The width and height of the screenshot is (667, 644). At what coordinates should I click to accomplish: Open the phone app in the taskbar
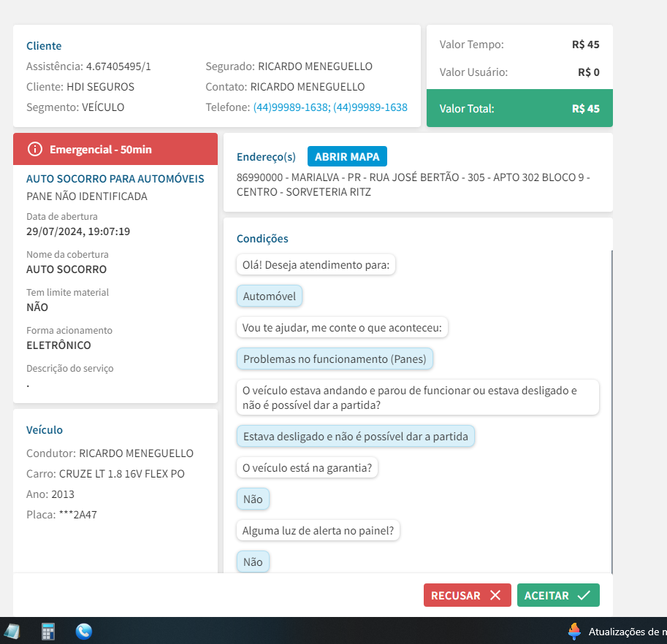click(84, 632)
